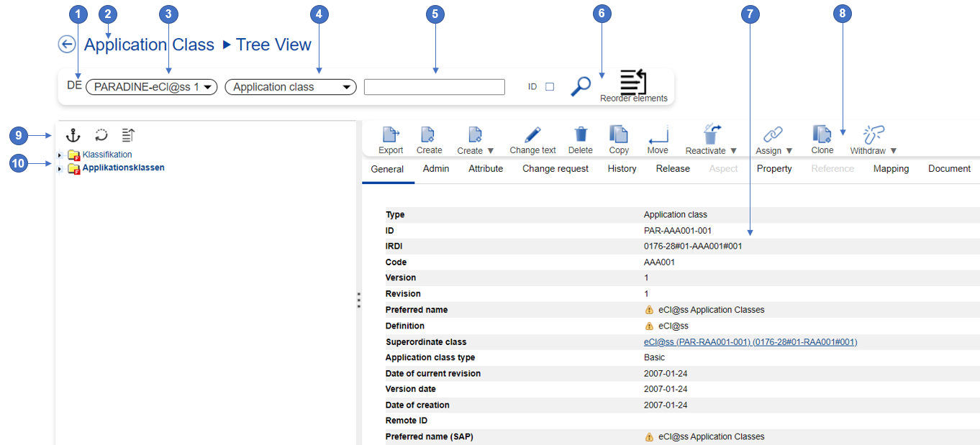This screenshot has height=445, width=980.
Task: Click the anchor icon above tree
Action: click(73, 134)
